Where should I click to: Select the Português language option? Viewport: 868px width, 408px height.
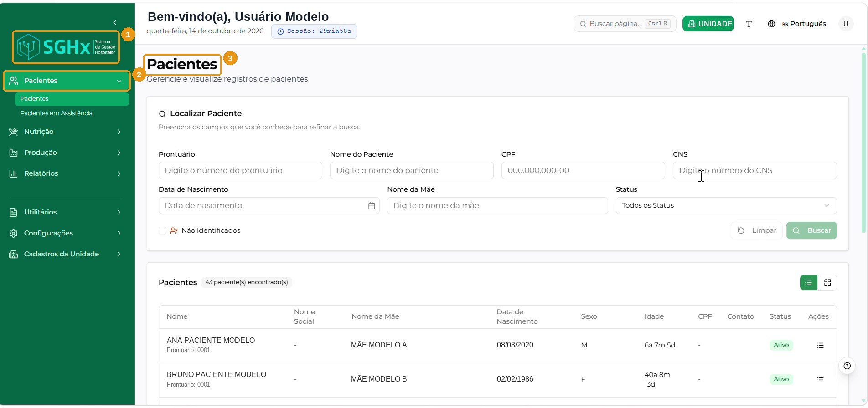tap(804, 24)
